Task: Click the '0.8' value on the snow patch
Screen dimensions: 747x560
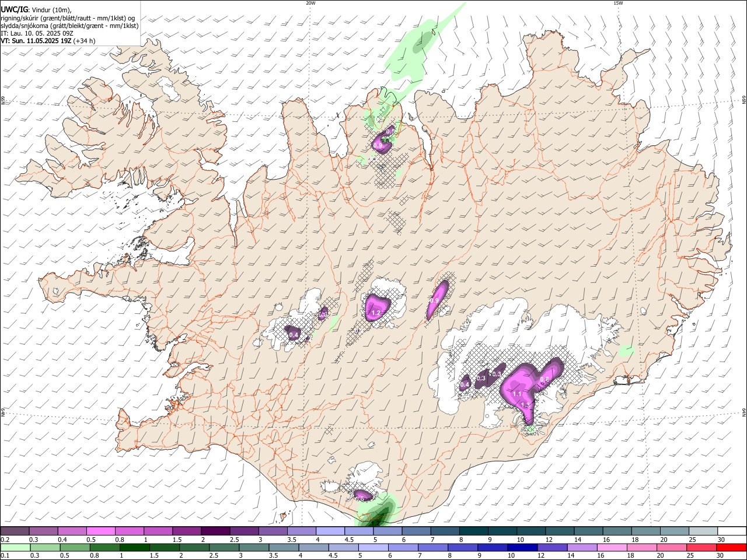Action: (544, 380)
